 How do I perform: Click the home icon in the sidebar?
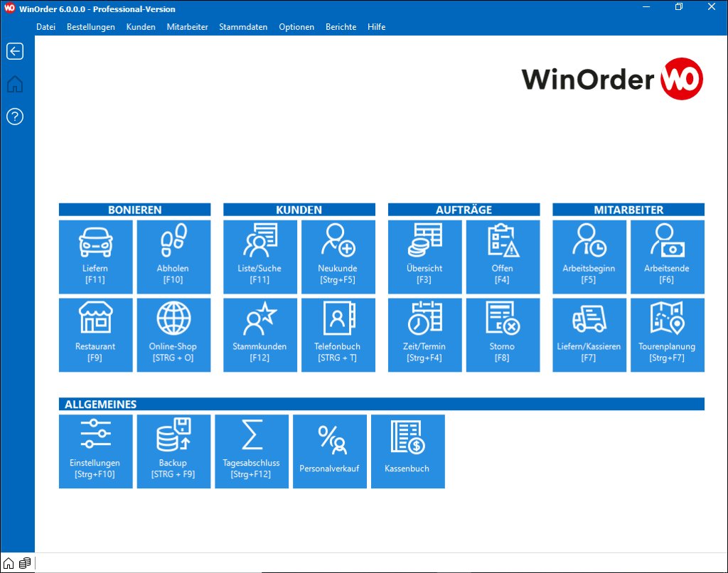tap(15, 84)
